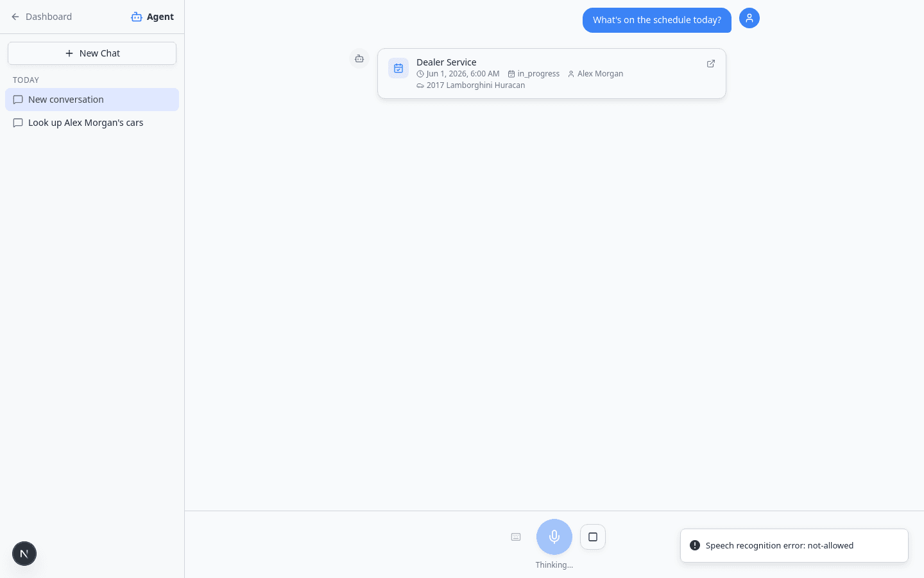Open Dealer Service in external link icon

[x=711, y=64]
